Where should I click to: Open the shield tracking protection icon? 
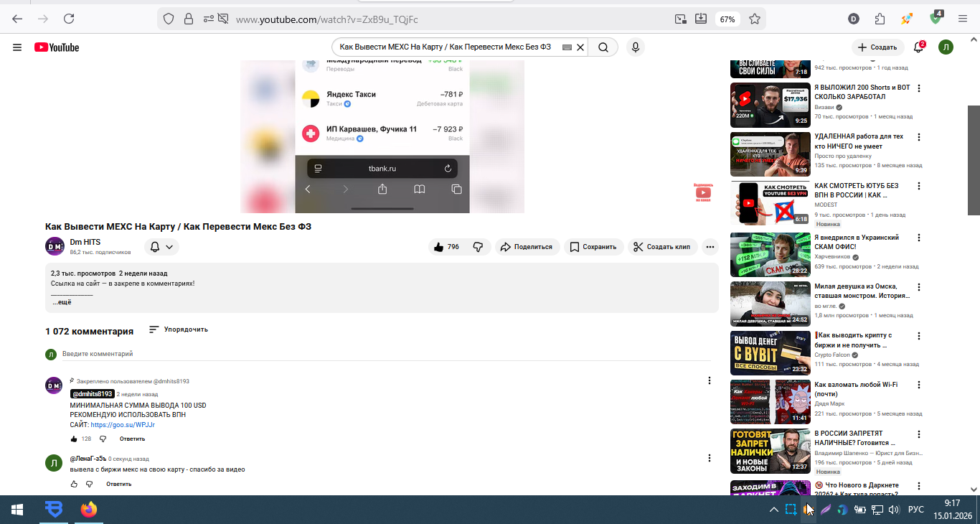coord(169,19)
